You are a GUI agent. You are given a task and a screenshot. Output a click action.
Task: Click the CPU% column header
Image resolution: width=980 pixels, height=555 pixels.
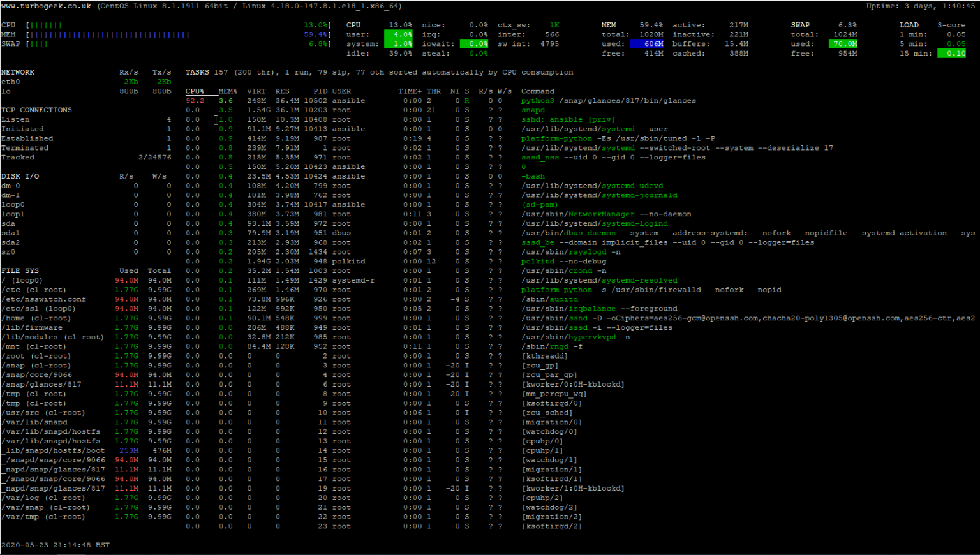(195, 91)
